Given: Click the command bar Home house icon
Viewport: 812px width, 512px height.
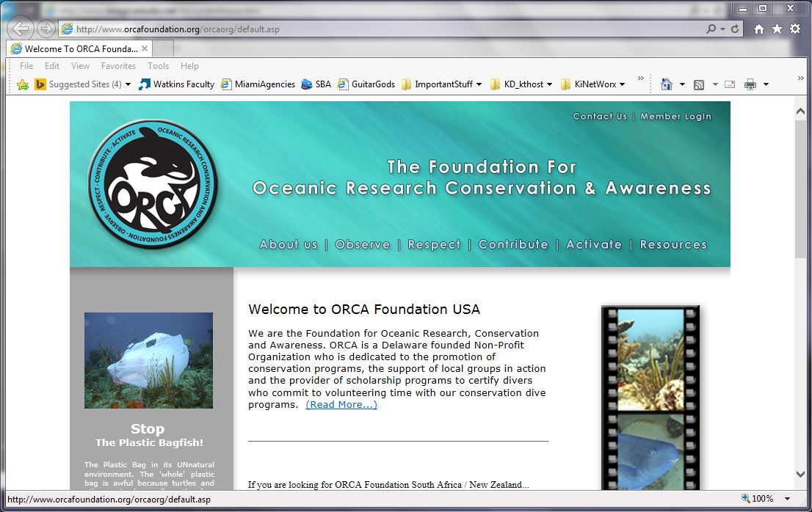Looking at the screenshot, I should click(666, 84).
